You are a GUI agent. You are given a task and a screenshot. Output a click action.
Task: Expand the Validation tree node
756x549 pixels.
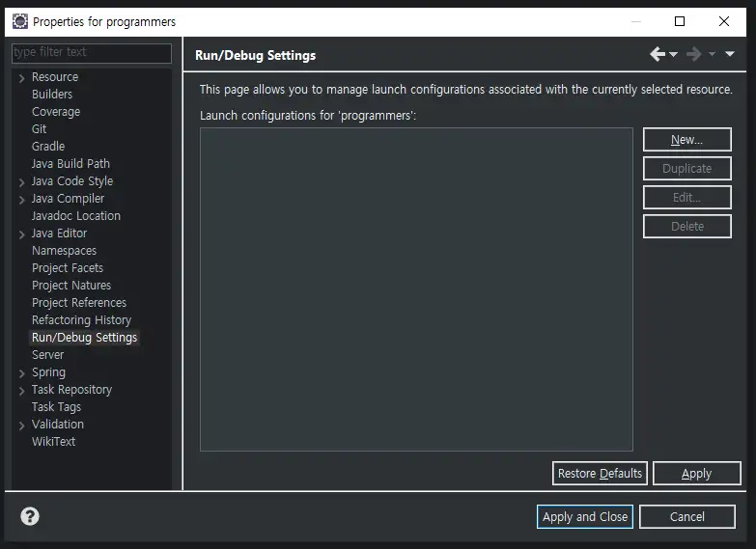(21, 425)
